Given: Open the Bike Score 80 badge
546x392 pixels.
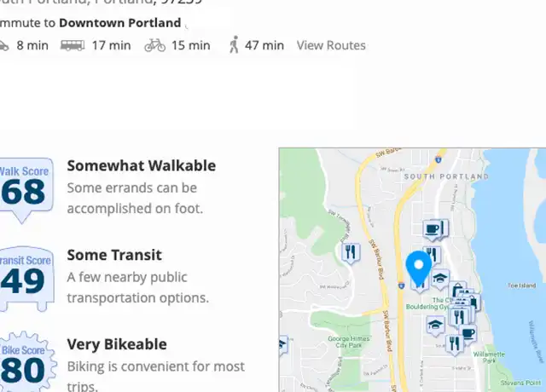Looking at the screenshot, I should [27, 361].
